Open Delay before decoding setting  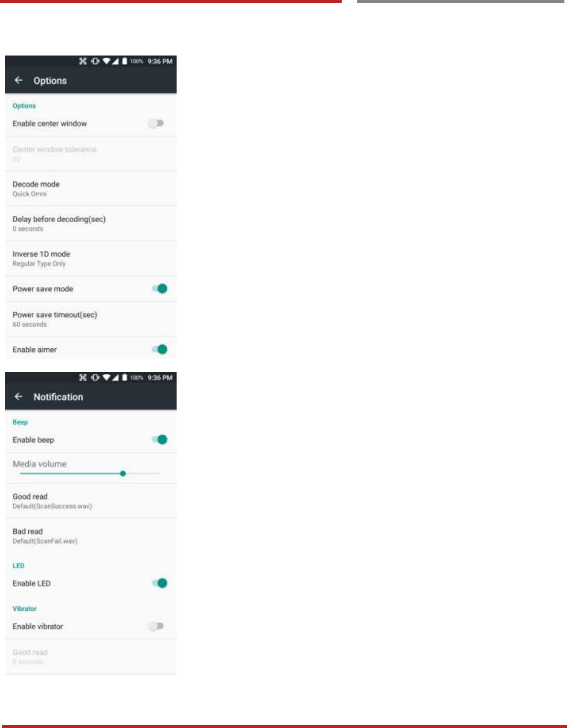point(91,224)
